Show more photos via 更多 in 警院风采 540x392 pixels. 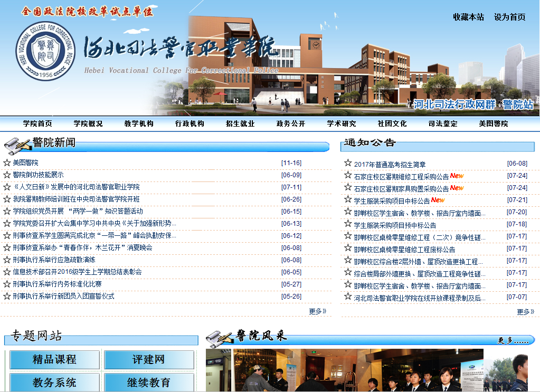[513, 341]
